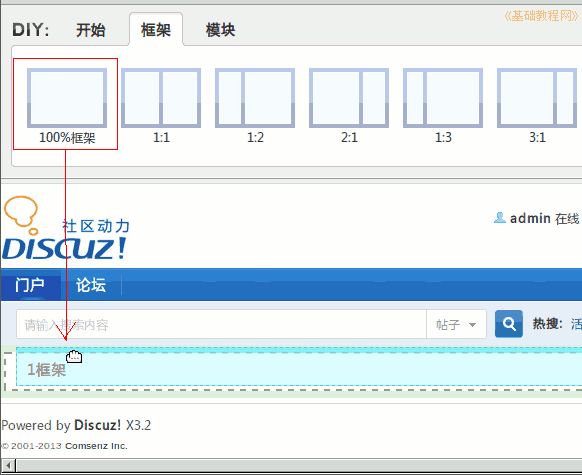The width and height of the screenshot is (582, 475).
Task: Open the 论坛 navigation item
Action: [x=91, y=285]
